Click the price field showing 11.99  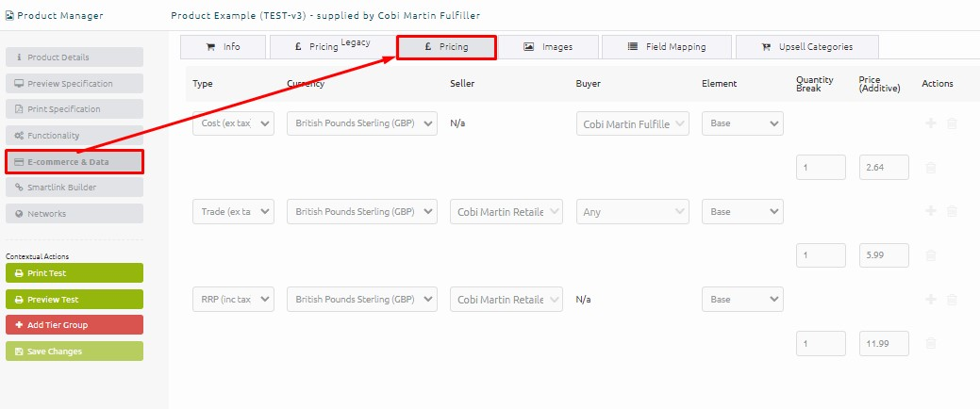pyautogui.click(x=884, y=343)
